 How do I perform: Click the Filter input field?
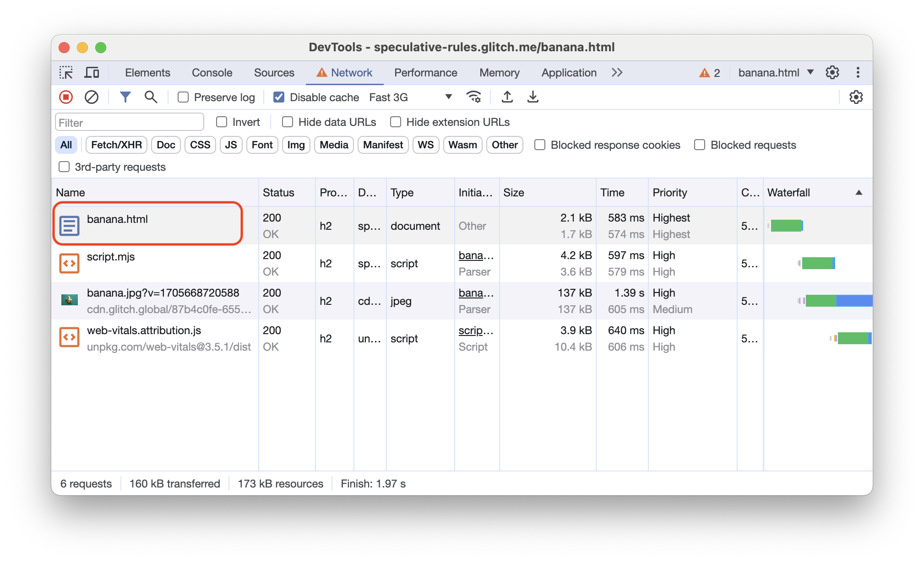click(x=130, y=123)
